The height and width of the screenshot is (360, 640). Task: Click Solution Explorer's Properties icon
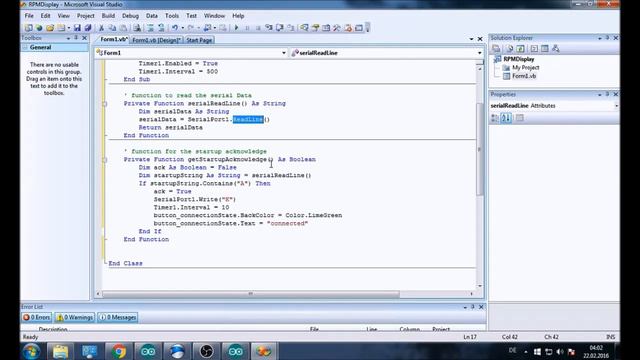496,49
